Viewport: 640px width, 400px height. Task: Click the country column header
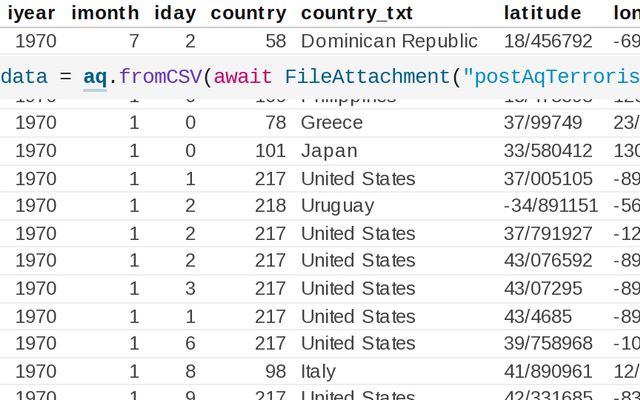[248, 13]
